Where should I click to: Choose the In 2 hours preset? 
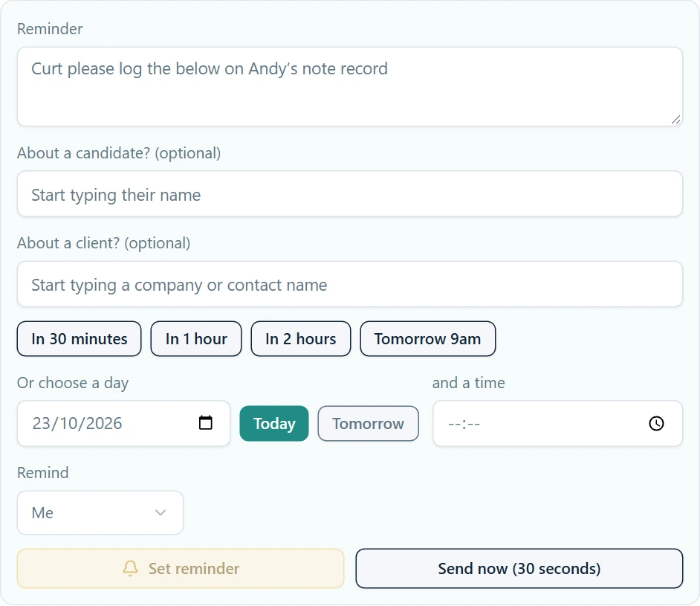[300, 339]
